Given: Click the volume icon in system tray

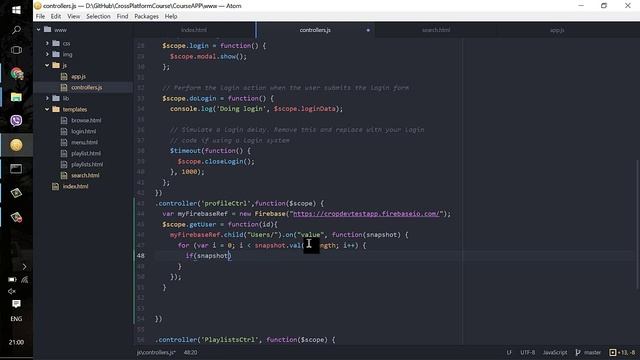Looking at the screenshot, I should 11,291.
